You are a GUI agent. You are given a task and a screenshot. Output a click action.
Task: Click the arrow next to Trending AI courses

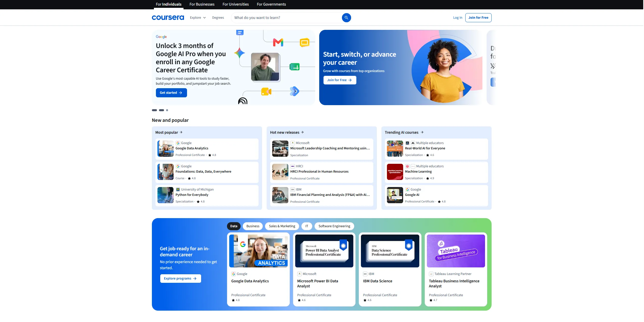coord(422,132)
